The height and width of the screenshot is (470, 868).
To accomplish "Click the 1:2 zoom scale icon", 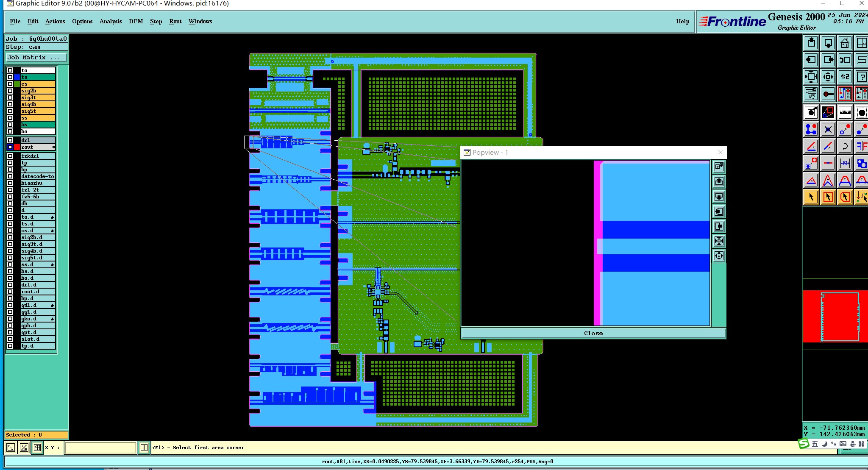I will coord(845,77).
